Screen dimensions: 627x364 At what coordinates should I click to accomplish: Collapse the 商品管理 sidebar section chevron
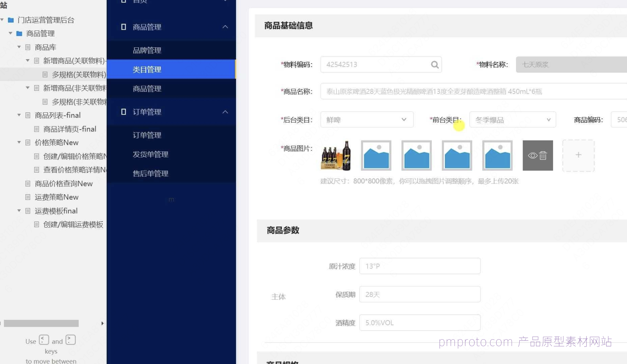click(225, 27)
